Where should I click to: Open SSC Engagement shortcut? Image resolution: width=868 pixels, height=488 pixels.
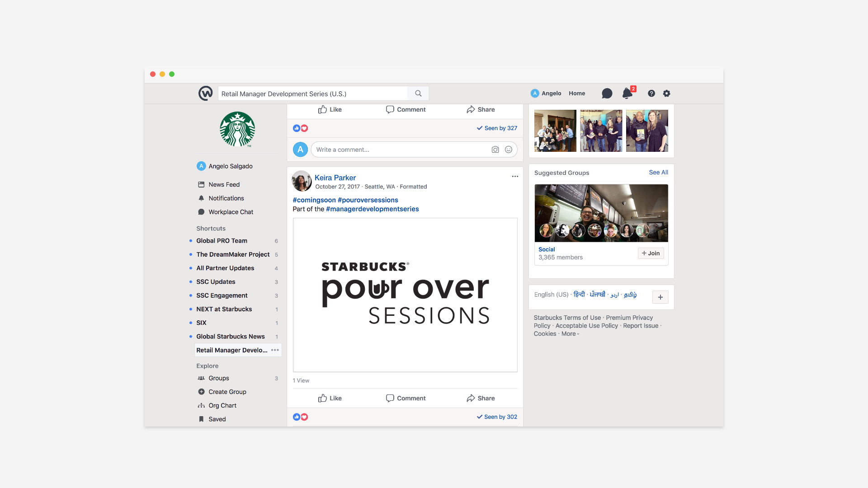coord(222,296)
